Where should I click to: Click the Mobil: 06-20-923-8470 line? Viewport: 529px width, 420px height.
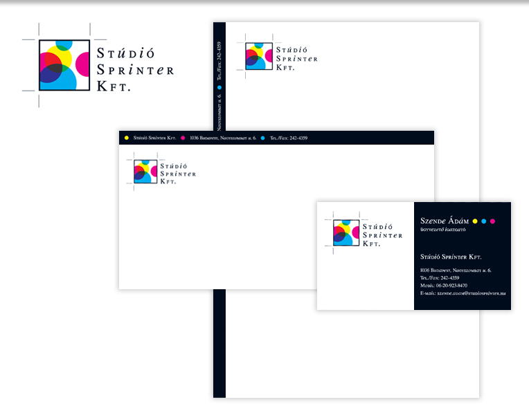pos(444,286)
